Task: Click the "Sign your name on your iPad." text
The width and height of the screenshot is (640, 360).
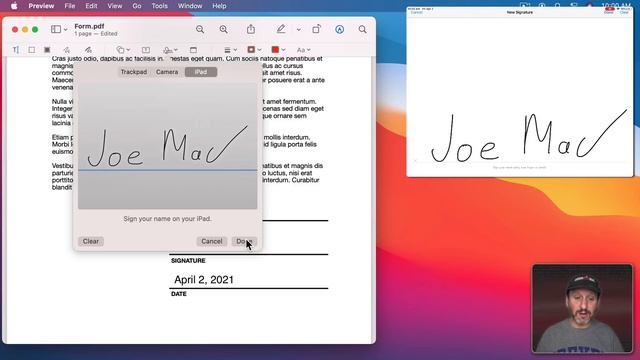Action: [x=167, y=219]
